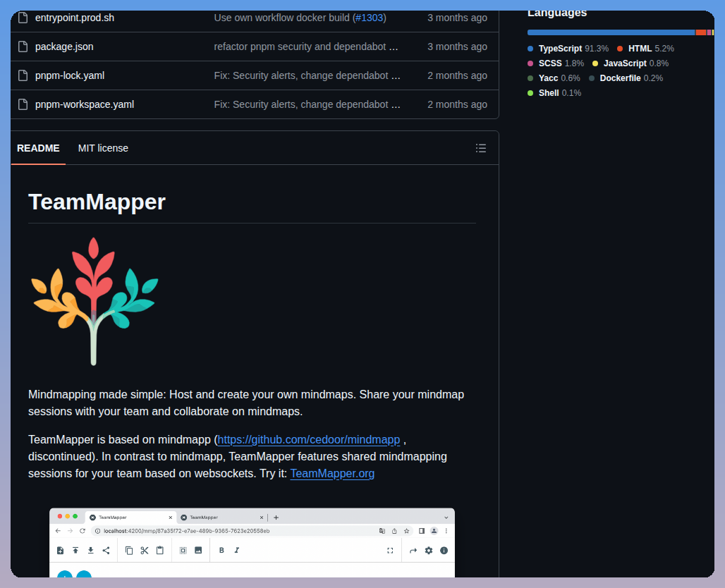Click file icon beside pnpm-workspace.yaml
The height and width of the screenshot is (588, 725).
coord(23,104)
